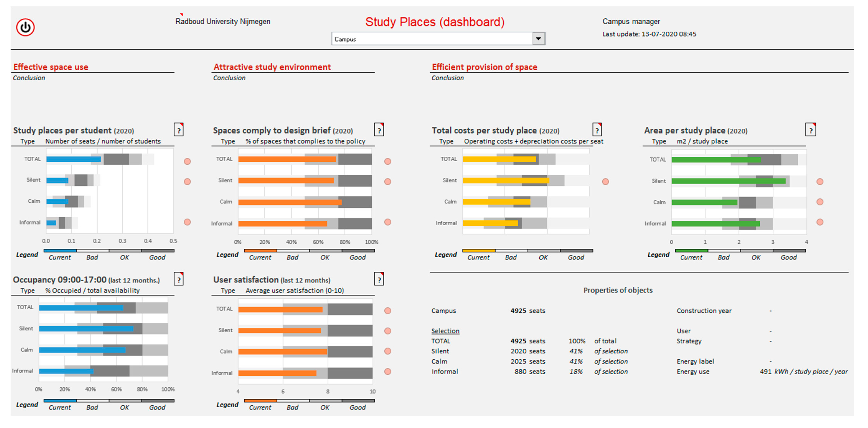Image resolution: width=868 pixels, height=428 pixels.
Task: Click the green Silent area per study place bar
Action: (729, 181)
